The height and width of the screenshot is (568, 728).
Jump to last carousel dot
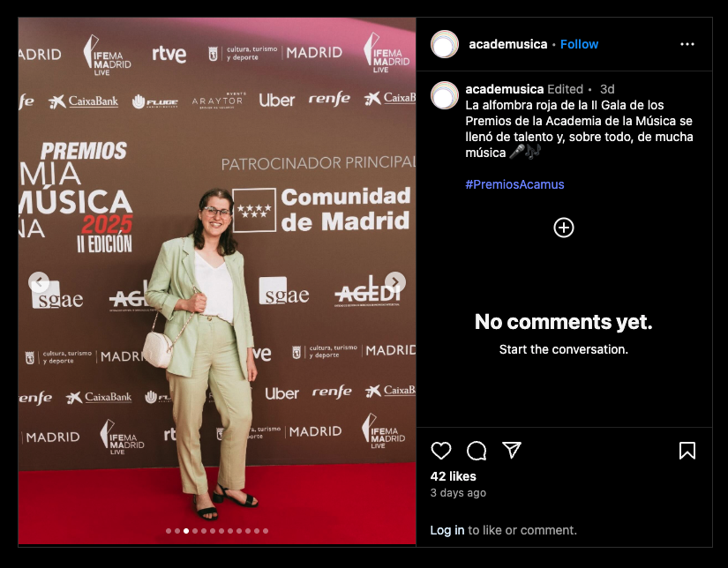(266, 531)
